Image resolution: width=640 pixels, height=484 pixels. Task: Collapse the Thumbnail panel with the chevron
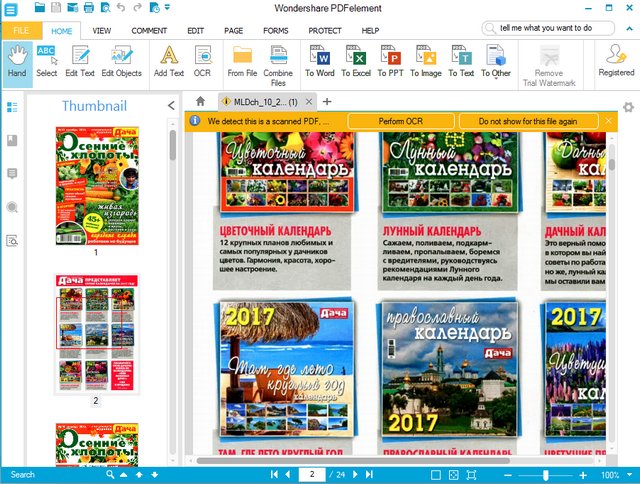(x=171, y=106)
